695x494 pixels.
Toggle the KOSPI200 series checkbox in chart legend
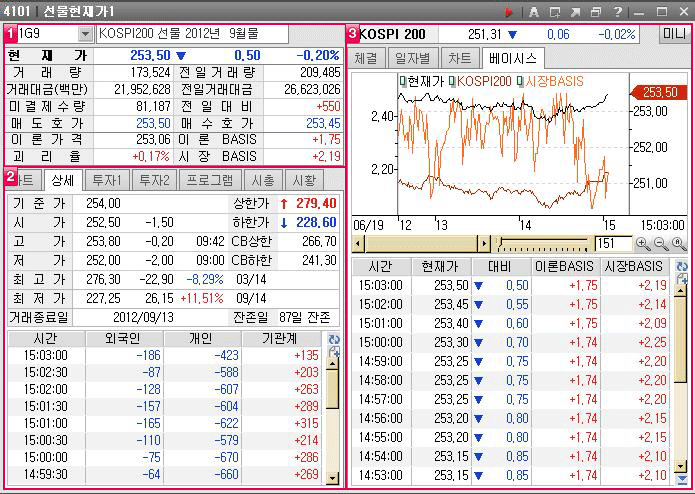[x=452, y=82]
